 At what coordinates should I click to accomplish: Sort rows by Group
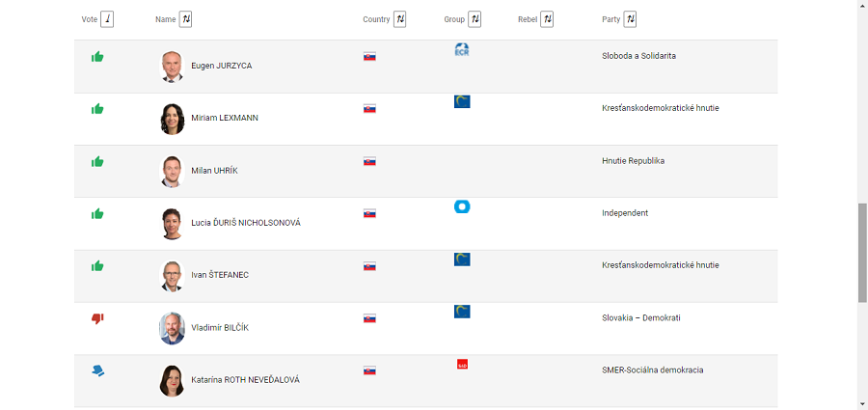475,19
